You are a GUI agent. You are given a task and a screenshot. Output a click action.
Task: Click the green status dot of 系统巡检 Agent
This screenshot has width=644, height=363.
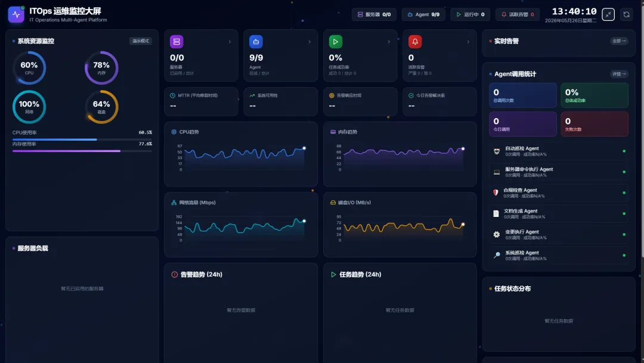pos(624,256)
